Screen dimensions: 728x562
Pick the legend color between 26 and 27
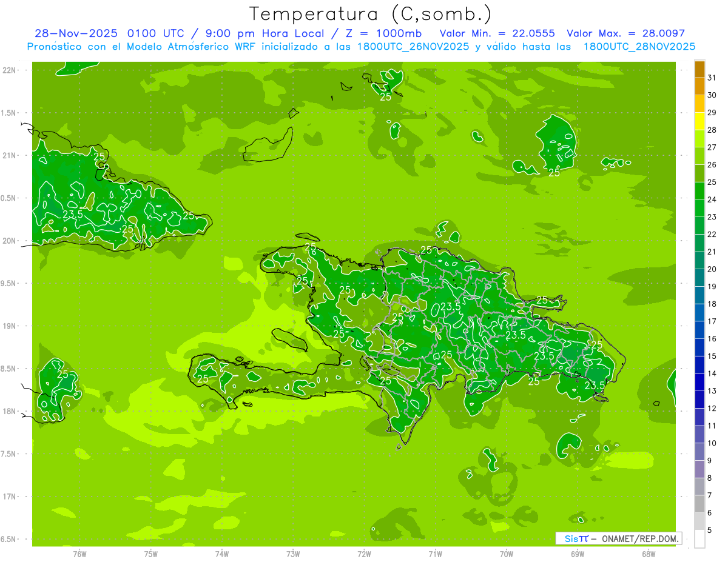click(x=699, y=156)
